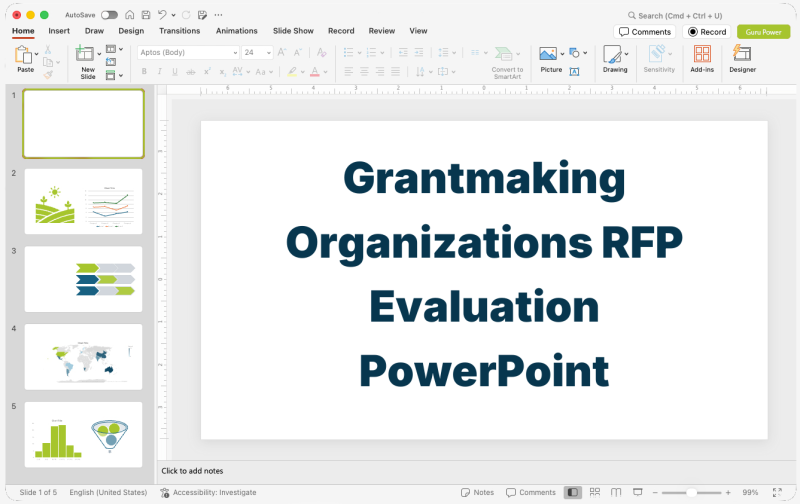Select the Format Painter brush icon
Viewport: 800px width, 504px height.
coord(48,74)
